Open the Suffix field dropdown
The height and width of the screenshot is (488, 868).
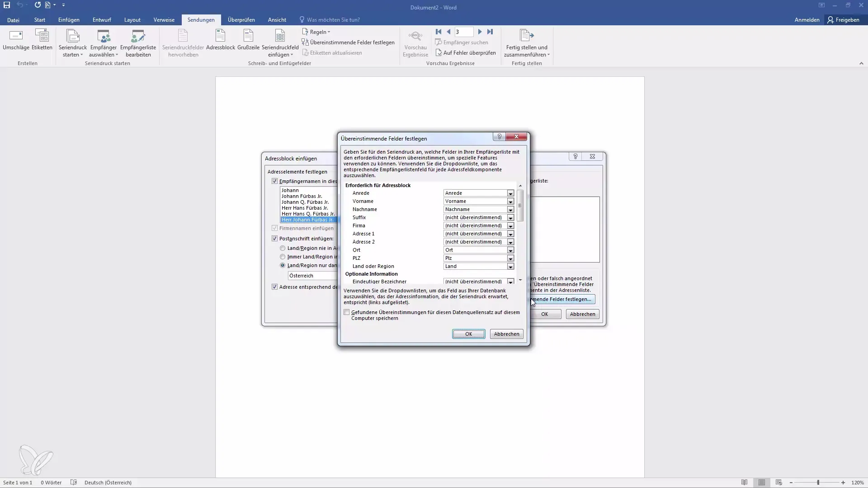[510, 218]
